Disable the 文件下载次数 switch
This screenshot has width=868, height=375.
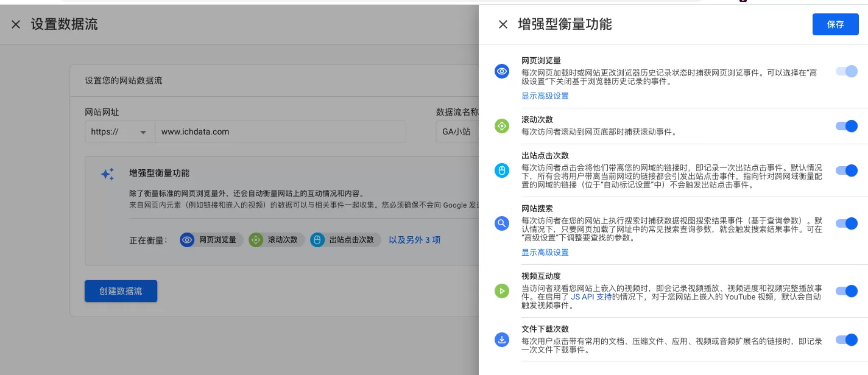tap(847, 340)
